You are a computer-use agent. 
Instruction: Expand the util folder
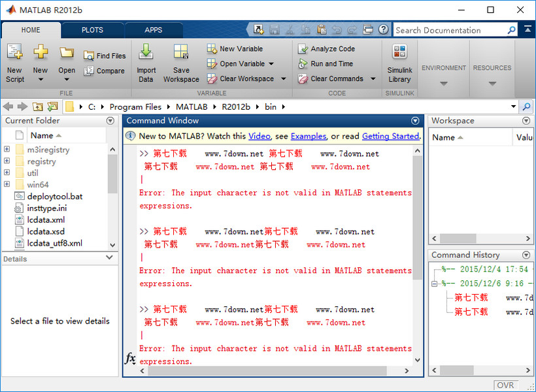[x=7, y=172]
